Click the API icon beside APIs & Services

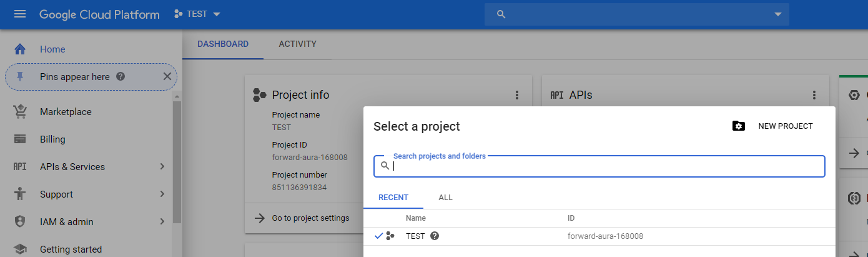click(20, 167)
